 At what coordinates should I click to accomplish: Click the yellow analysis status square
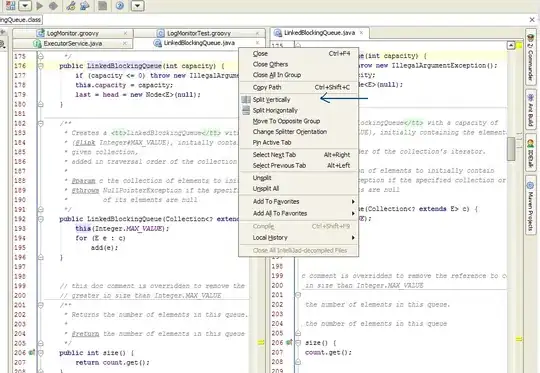pyautogui.click(x=519, y=45)
